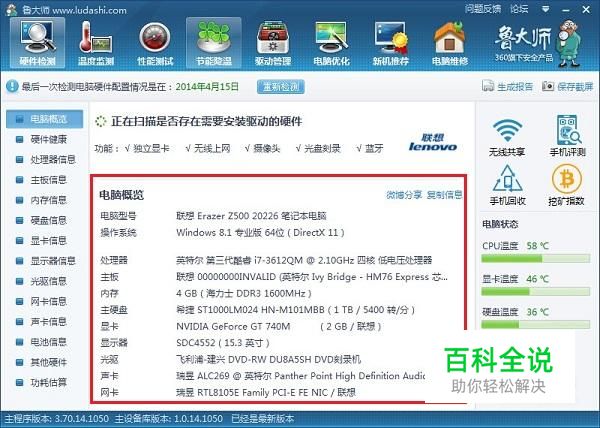This screenshot has width=600, height=428.
Task: Open the 无线共享 wireless sharing tool
Action: tap(507, 137)
